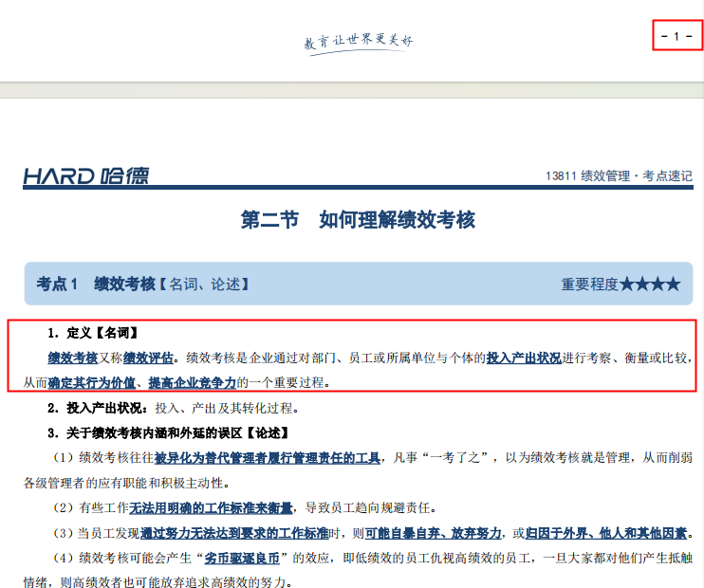
Task: Click the slogan "教育让世界更美好"
Action: coord(359,42)
